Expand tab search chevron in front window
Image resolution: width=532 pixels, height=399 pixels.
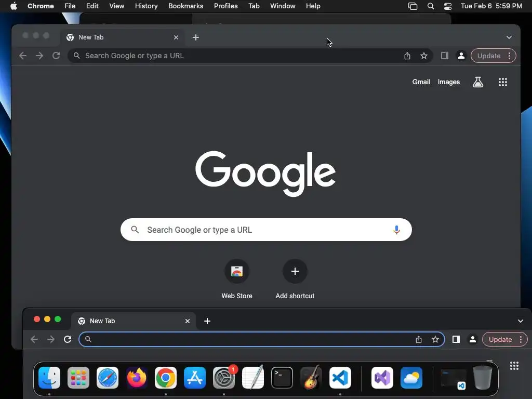click(521, 321)
